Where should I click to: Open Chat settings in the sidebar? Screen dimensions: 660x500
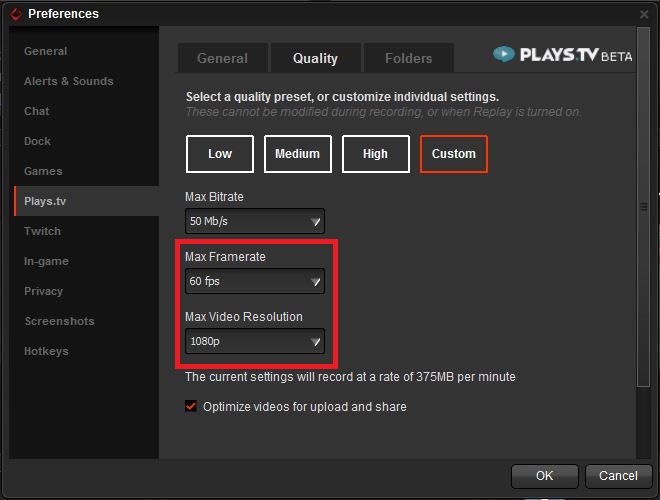pyautogui.click(x=37, y=111)
